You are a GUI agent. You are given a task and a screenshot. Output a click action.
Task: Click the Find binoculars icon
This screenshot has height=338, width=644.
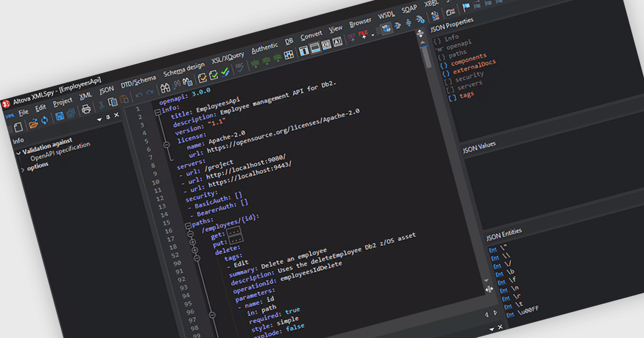[x=165, y=87]
